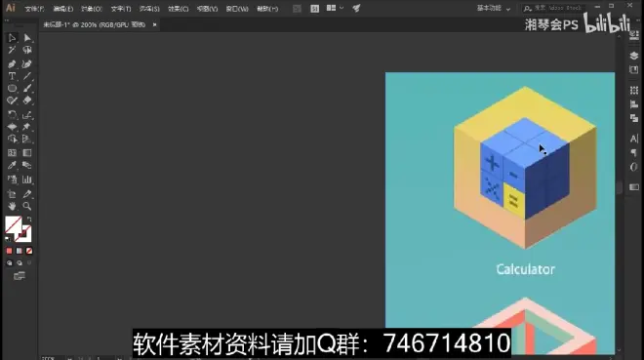Viewport: 644px width, 360px height.
Task: Switch to solid Color mode
Action: pyautogui.click(x=9, y=251)
